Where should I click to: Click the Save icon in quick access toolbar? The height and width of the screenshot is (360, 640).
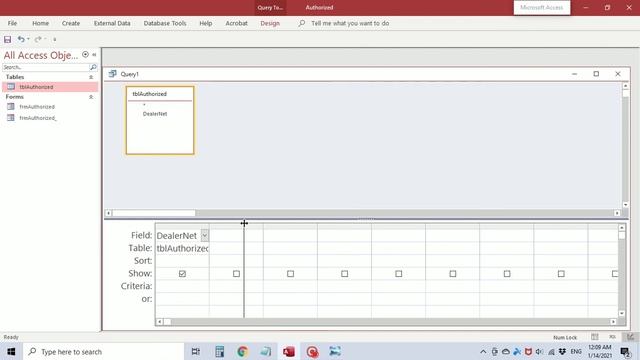tap(7, 39)
